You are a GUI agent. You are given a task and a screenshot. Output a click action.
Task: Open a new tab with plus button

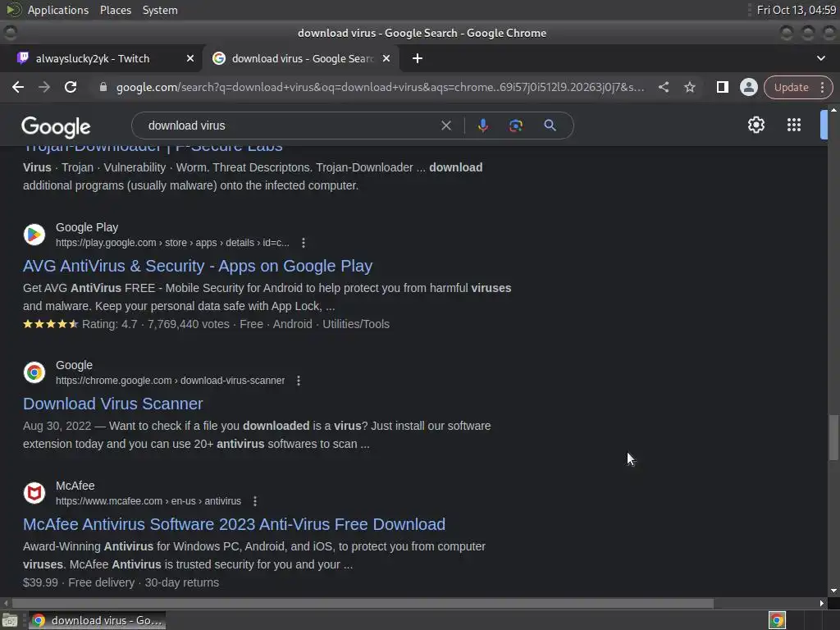[x=418, y=58]
